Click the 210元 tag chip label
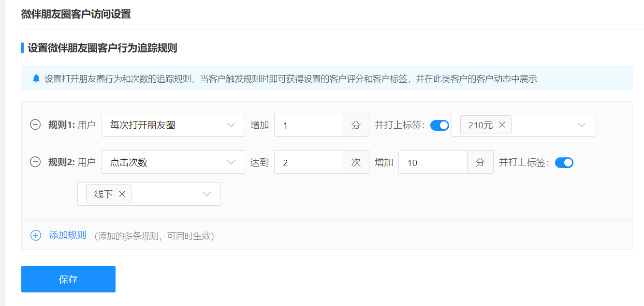644x306 pixels. pyautogui.click(x=480, y=125)
